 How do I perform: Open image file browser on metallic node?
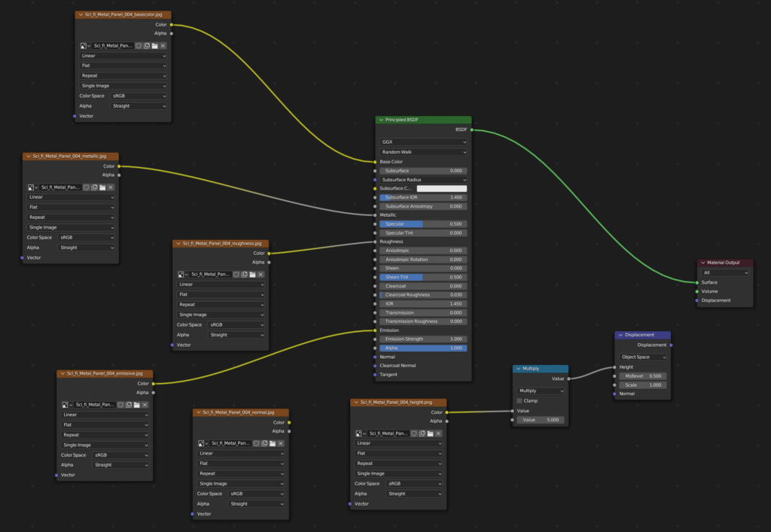click(102, 187)
